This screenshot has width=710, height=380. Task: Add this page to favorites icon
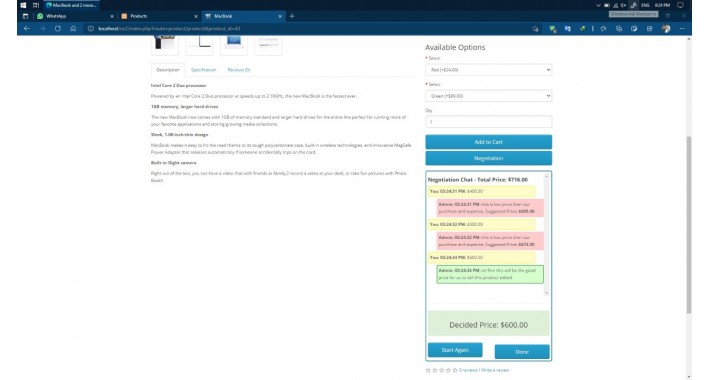(x=535, y=29)
